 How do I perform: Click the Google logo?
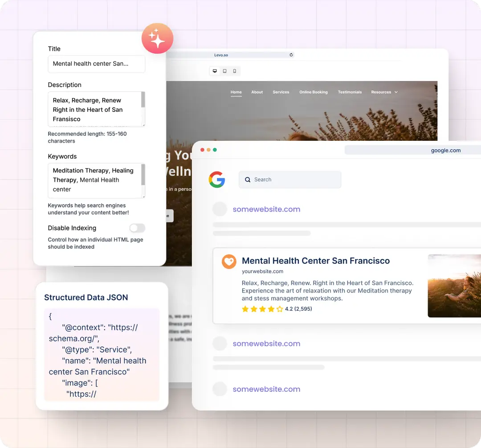217,180
